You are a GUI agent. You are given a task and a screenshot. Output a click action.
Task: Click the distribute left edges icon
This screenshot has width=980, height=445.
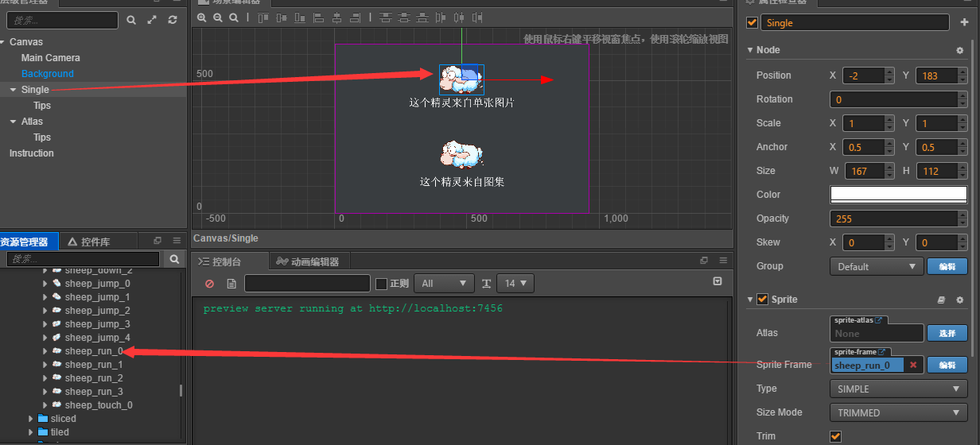pyautogui.click(x=441, y=17)
